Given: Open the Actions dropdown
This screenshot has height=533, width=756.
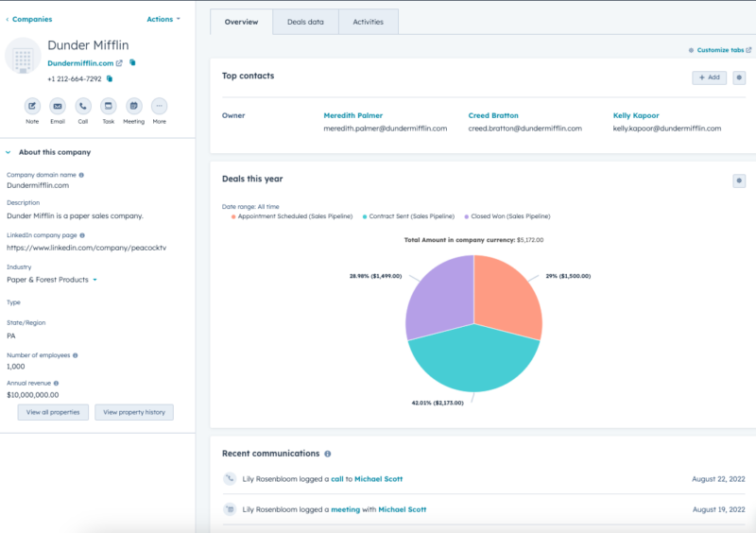Looking at the screenshot, I should (x=163, y=19).
